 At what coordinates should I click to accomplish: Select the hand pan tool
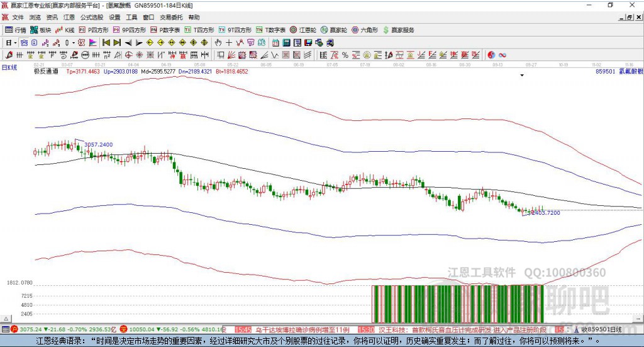coord(218,43)
